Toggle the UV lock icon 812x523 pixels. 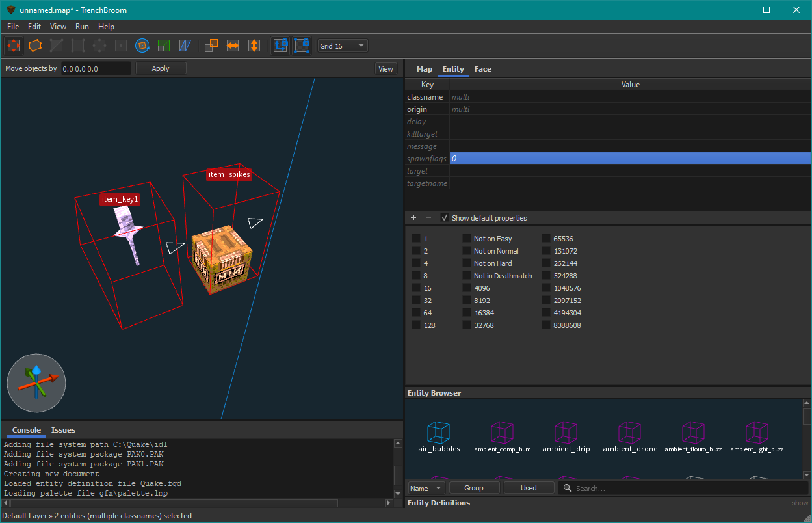[x=302, y=46]
